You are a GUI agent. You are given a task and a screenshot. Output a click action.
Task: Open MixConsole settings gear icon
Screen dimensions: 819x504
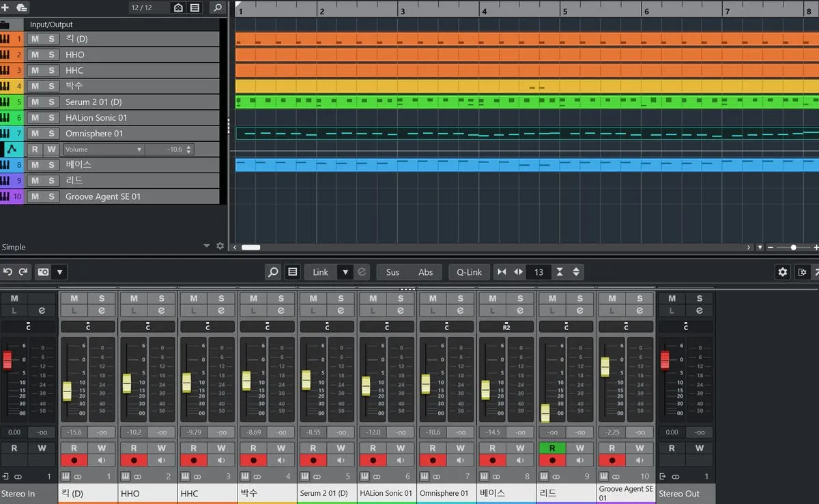pos(783,272)
